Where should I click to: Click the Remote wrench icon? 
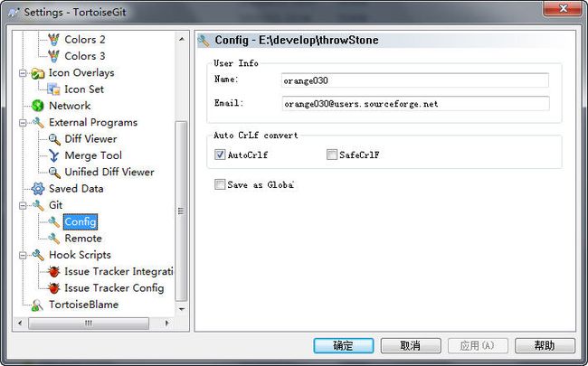53,239
